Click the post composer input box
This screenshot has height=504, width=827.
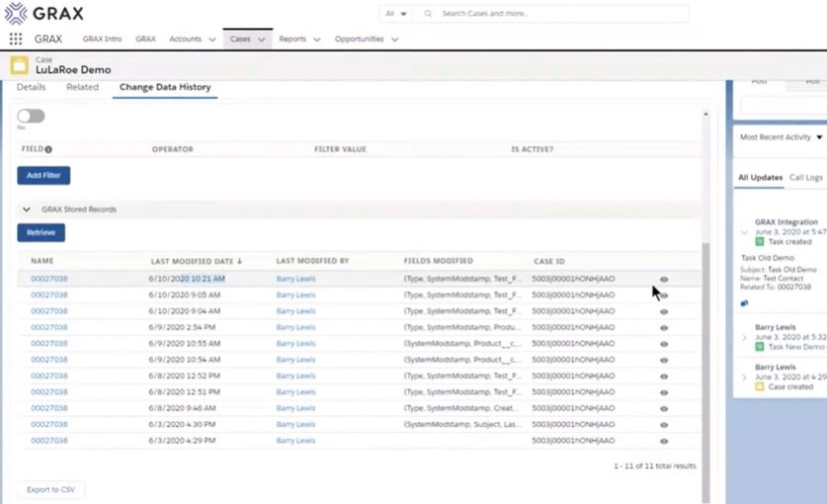coord(784,106)
